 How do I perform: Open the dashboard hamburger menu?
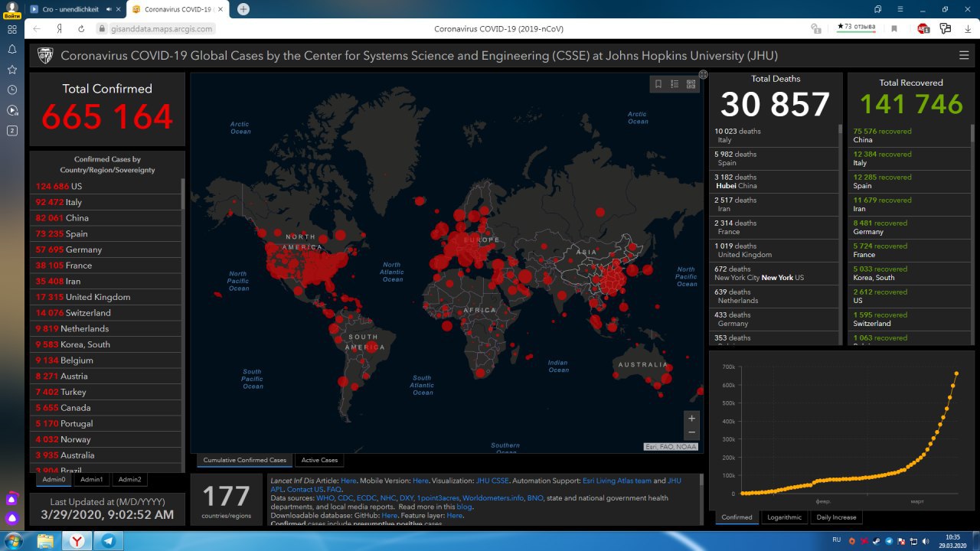point(964,55)
